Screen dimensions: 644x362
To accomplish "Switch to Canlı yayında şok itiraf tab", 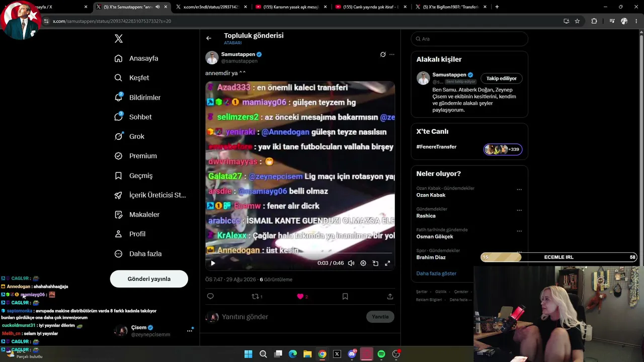I will pyautogui.click(x=371, y=7).
